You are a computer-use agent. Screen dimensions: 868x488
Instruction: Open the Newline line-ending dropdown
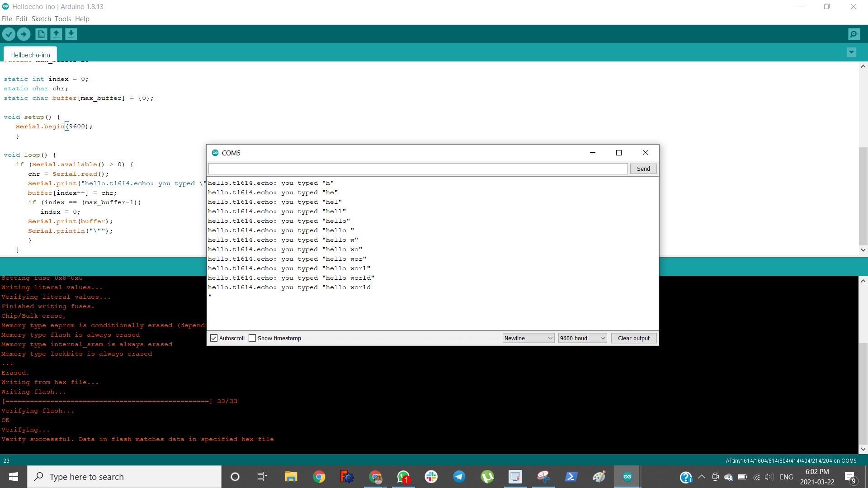coord(528,338)
